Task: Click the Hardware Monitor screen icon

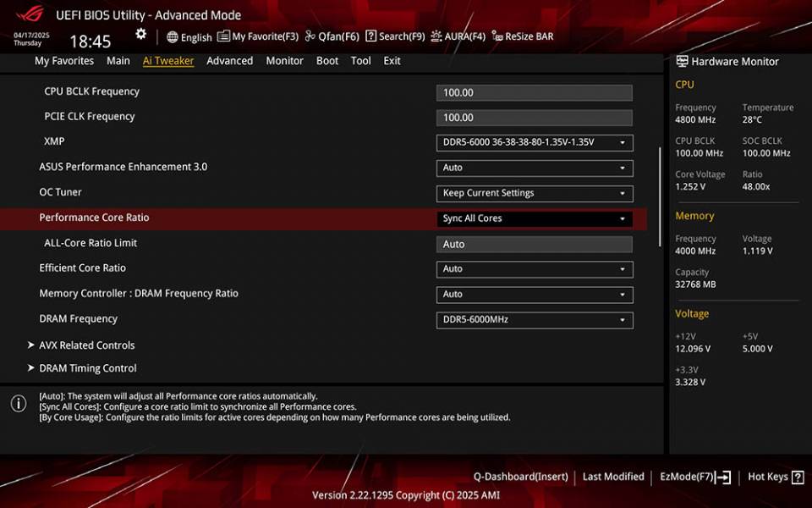Action: click(x=682, y=61)
